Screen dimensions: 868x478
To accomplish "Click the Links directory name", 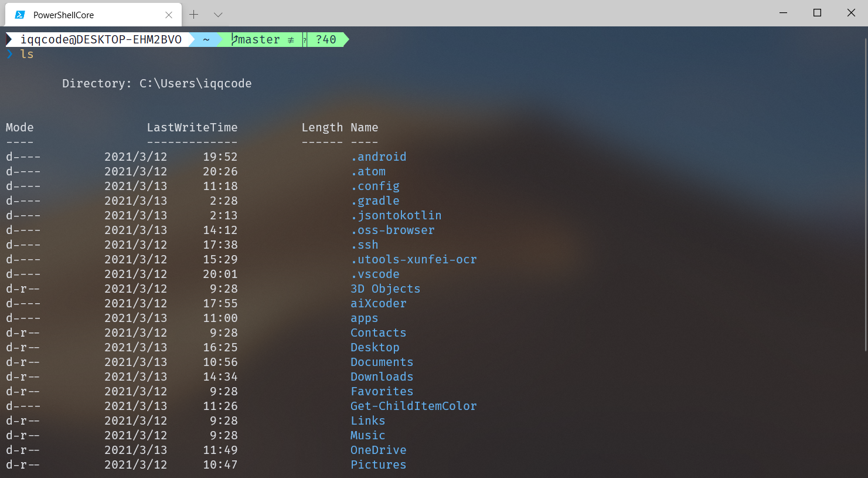I will tap(368, 421).
